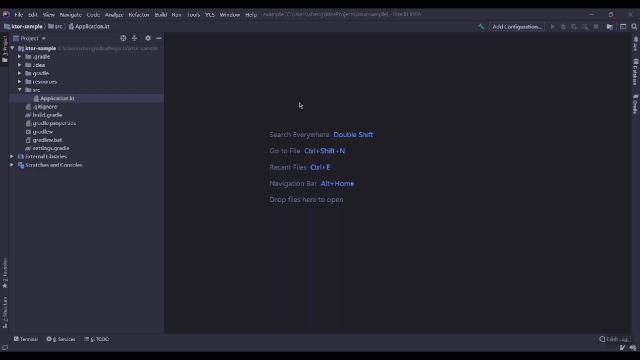Expand the .gradle folder arrow

tap(20, 57)
